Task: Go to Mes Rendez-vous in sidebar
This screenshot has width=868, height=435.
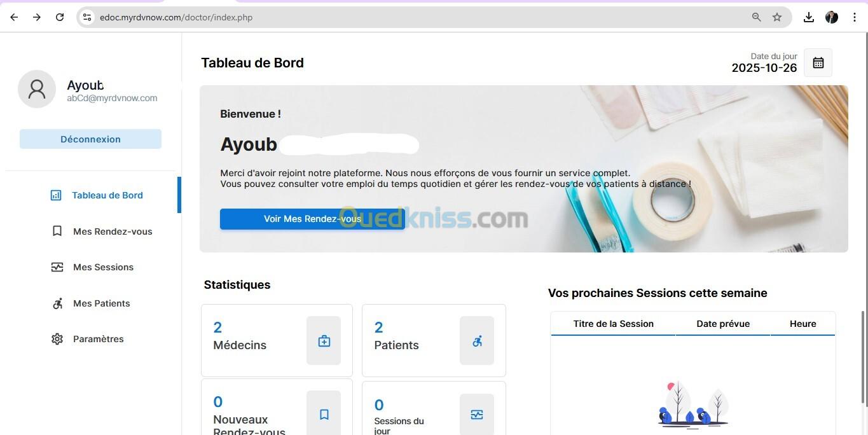Action: tap(112, 231)
